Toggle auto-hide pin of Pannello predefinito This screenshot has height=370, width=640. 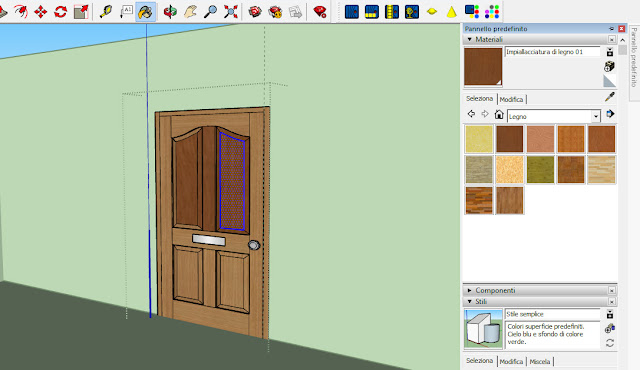point(611,29)
